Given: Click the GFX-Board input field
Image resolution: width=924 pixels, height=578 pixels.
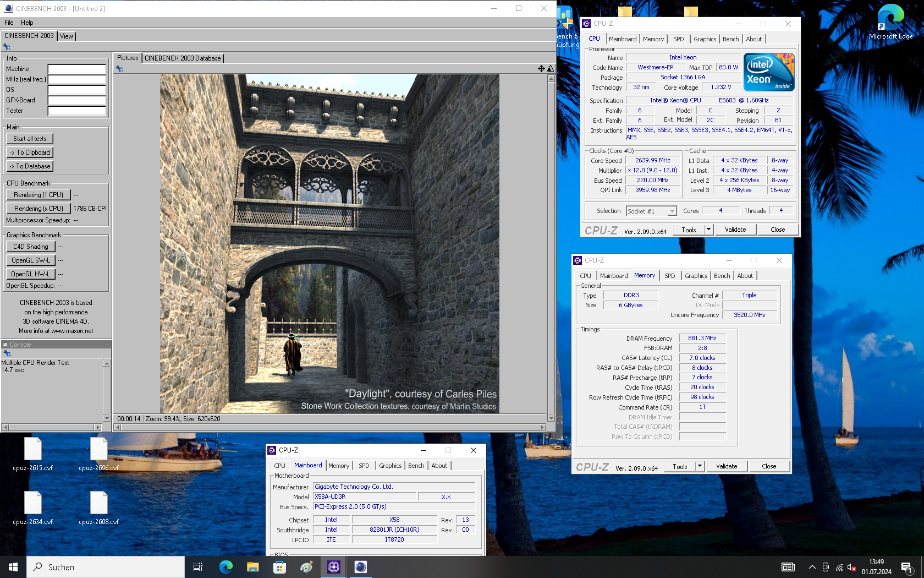Looking at the screenshot, I should (x=77, y=101).
